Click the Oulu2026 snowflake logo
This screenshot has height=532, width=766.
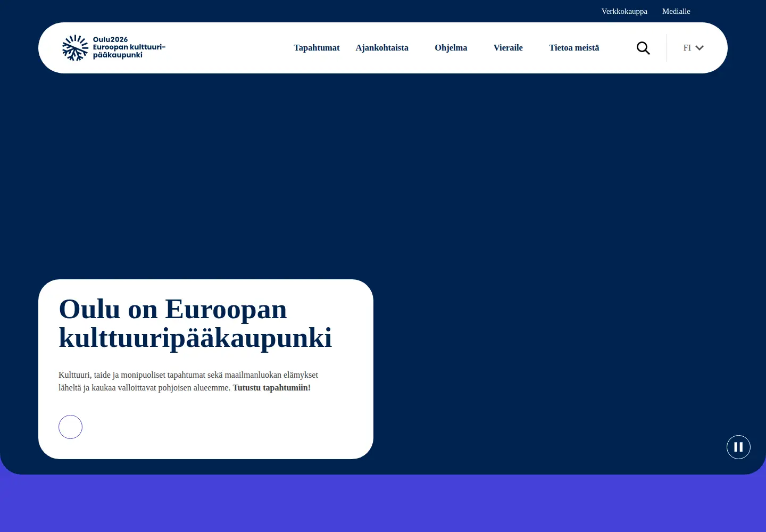[75, 48]
